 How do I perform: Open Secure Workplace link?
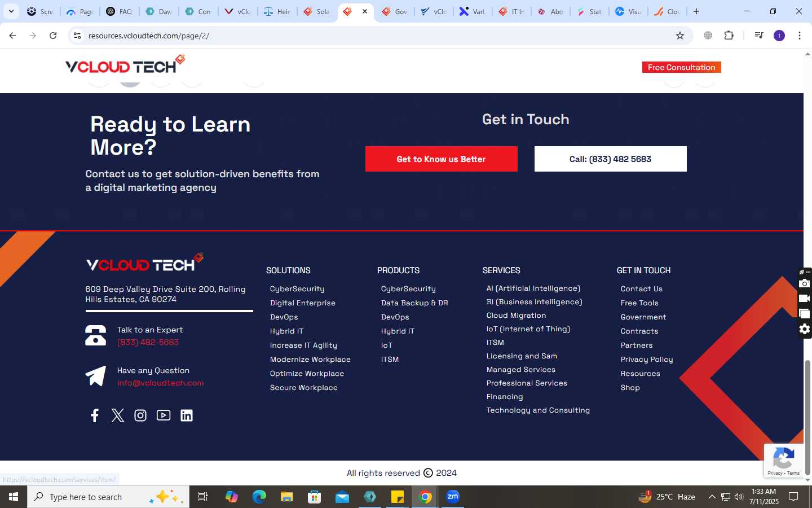(x=304, y=388)
